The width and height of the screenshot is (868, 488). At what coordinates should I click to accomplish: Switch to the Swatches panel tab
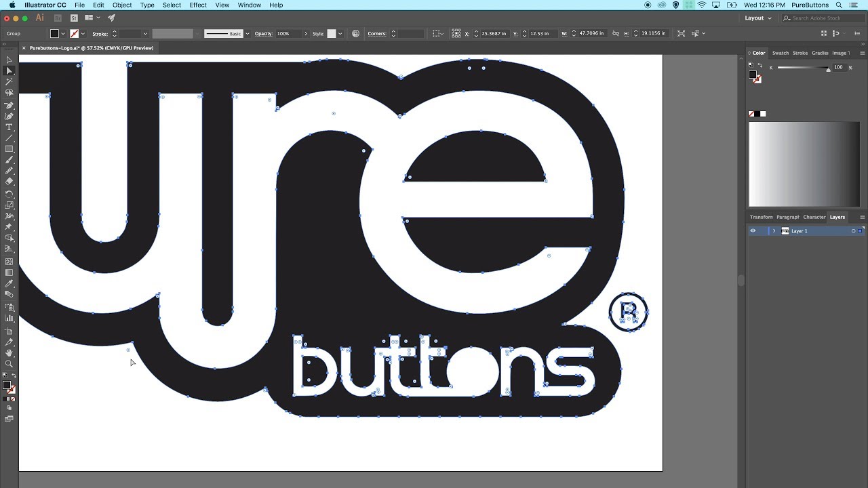[x=781, y=53]
